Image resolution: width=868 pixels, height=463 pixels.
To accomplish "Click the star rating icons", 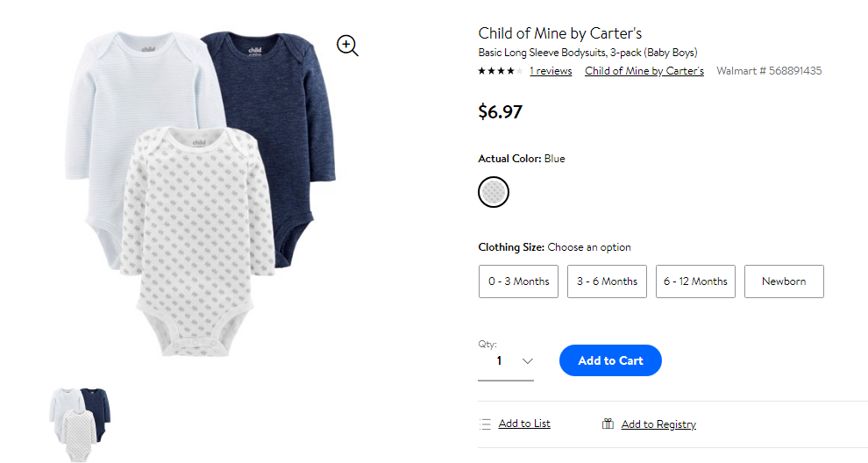I will (x=501, y=71).
